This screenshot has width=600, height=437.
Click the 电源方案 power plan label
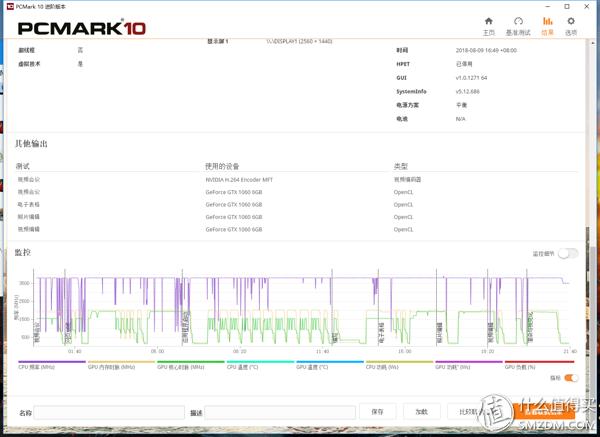point(408,105)
